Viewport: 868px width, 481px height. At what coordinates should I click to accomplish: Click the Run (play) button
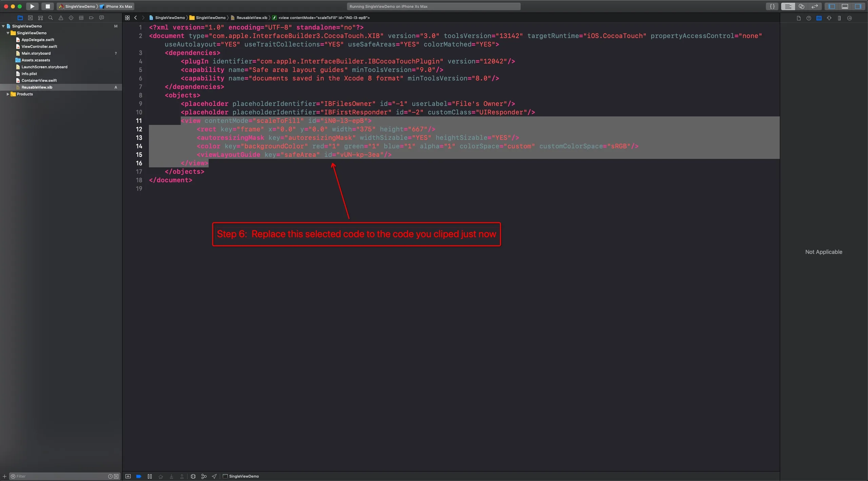(x=32, y=6)
